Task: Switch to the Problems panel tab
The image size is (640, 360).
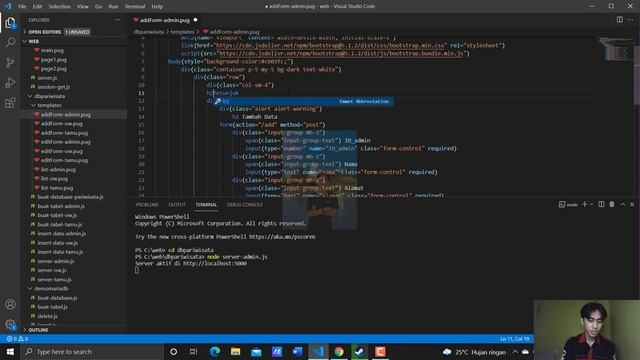Action: [x=147, y=204]
